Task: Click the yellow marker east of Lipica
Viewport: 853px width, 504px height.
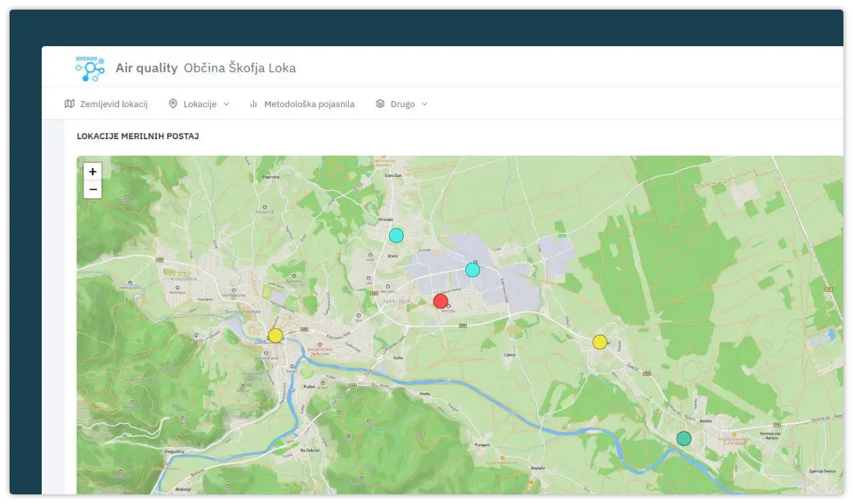Action: (x=600, y=342)
